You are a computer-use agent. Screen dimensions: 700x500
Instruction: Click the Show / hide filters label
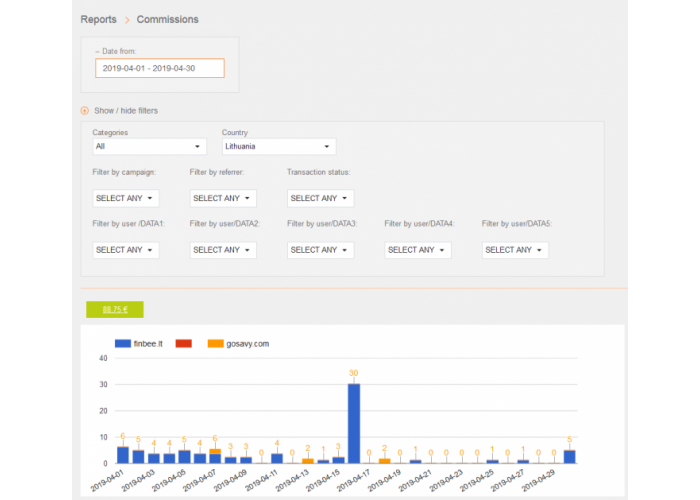pos(126,111)
